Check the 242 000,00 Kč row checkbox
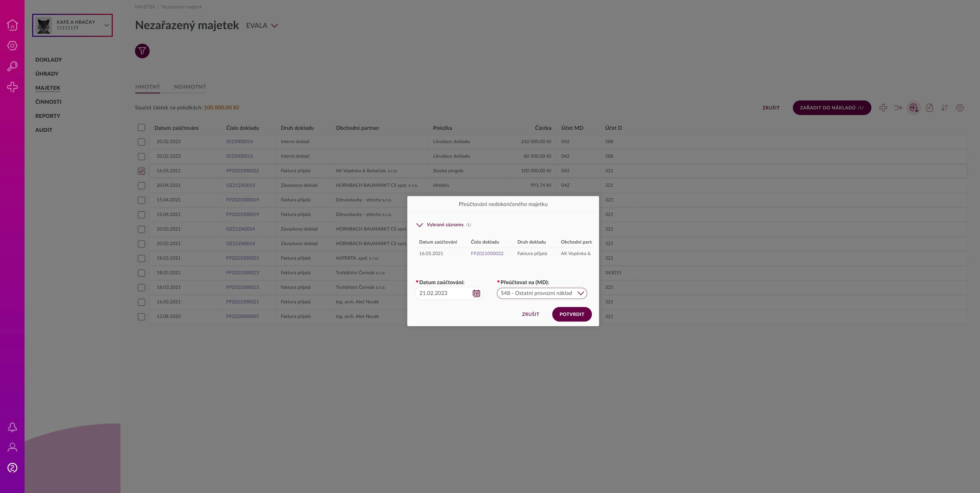The width and height of the screenshot is (980, 493). click(x=141, y=142)
